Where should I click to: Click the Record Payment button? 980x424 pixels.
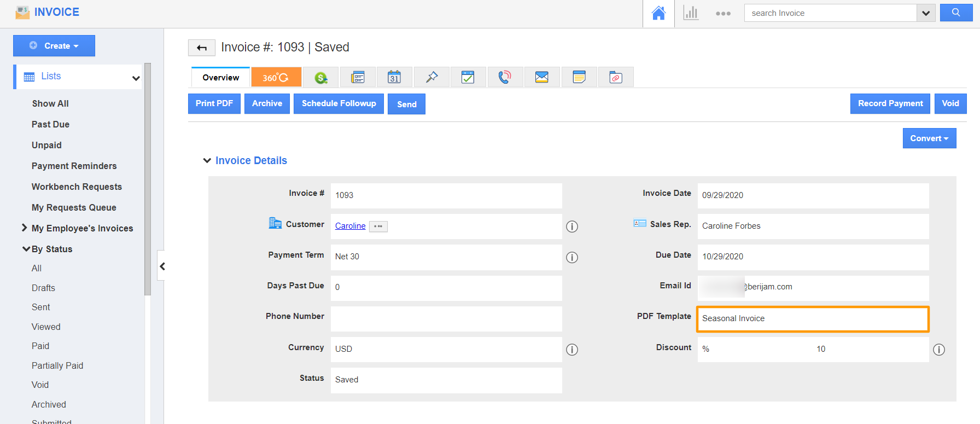coord(890,103)
